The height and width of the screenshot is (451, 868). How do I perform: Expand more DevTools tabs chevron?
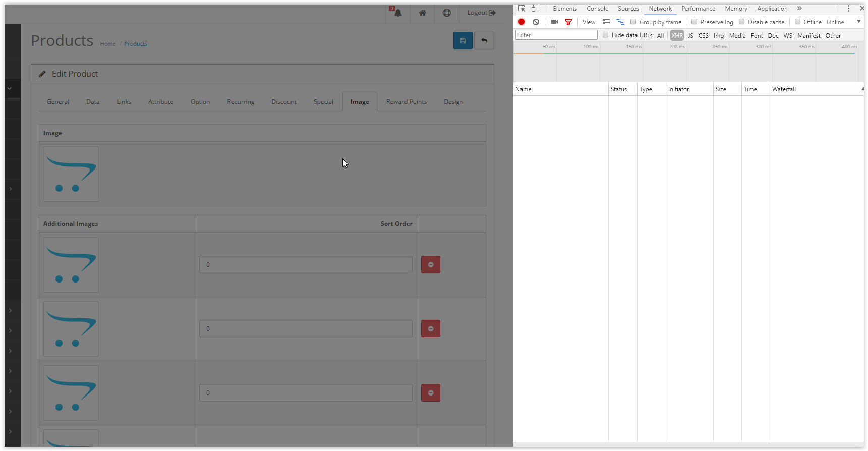pyautogui.click(x=799, y=9)
